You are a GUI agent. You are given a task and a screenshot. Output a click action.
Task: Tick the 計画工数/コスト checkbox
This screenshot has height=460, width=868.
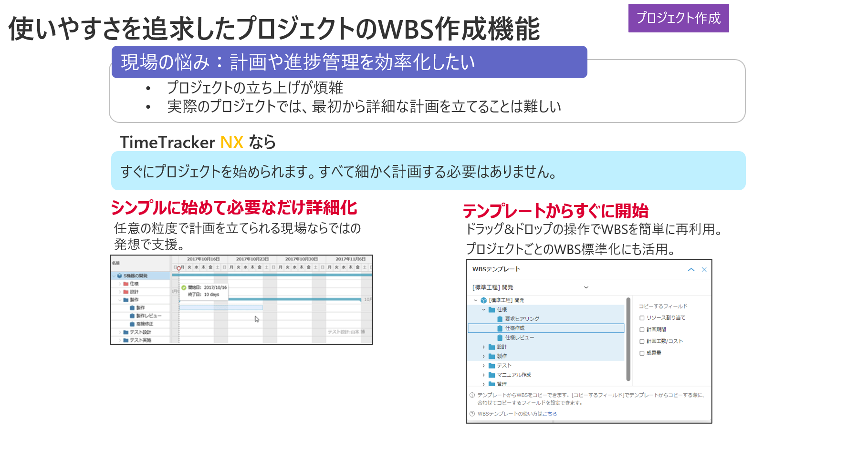pos(642,341)
